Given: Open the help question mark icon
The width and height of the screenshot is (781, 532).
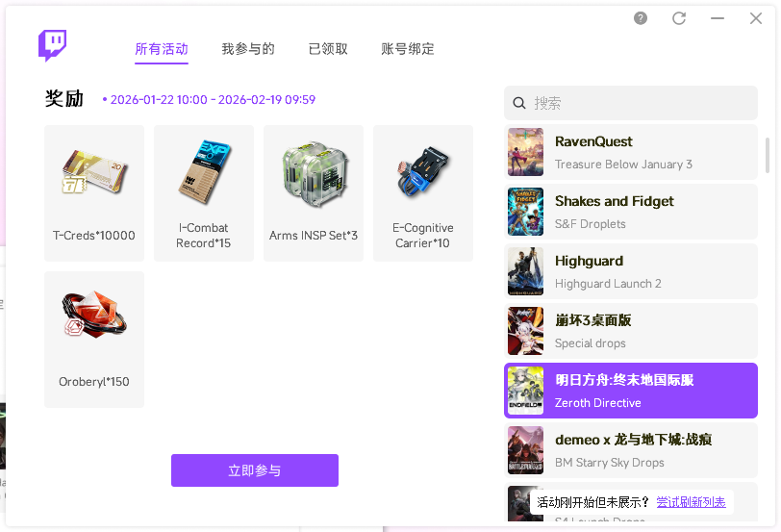Looking at the screenshot, I should [642, 18].
